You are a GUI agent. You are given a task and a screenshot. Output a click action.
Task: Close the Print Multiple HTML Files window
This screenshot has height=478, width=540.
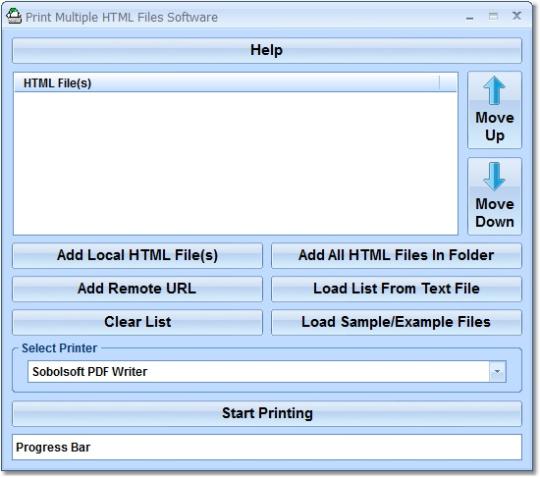pos(517,16)
